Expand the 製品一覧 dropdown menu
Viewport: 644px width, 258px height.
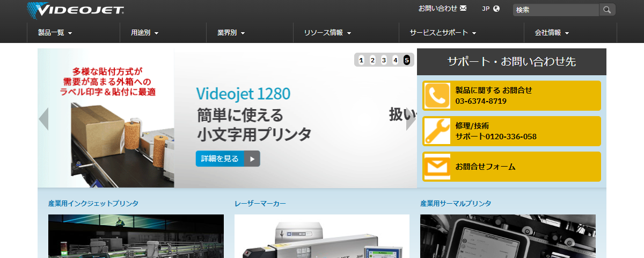click(x=55, y=33)
